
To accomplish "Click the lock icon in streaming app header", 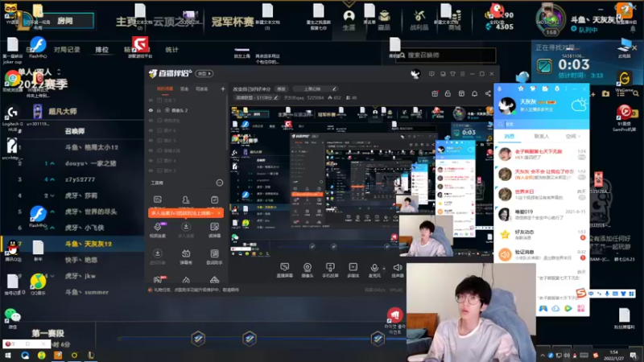I will coord(448,93).
